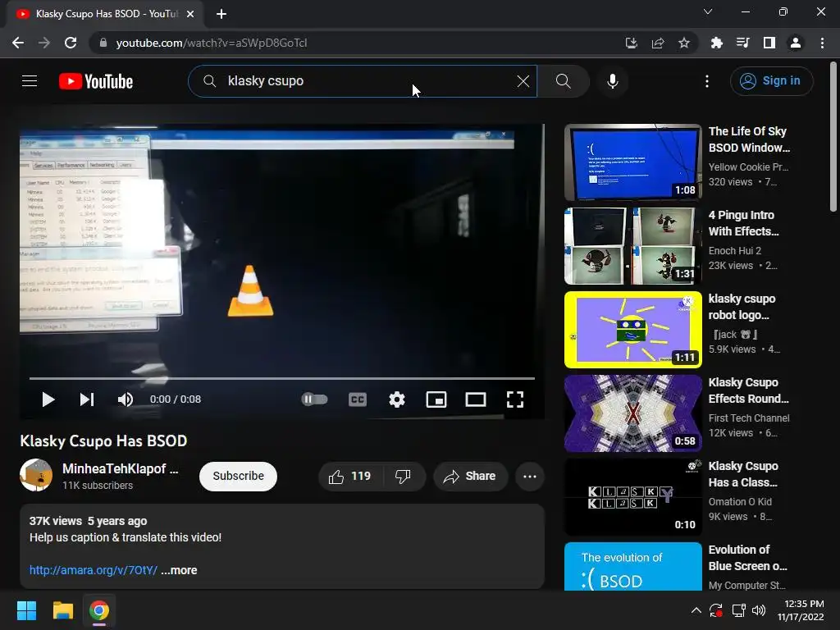Open the MinheaTehKlapof channel avatar
Screen dimensions: 840x630
coord(36,475)
